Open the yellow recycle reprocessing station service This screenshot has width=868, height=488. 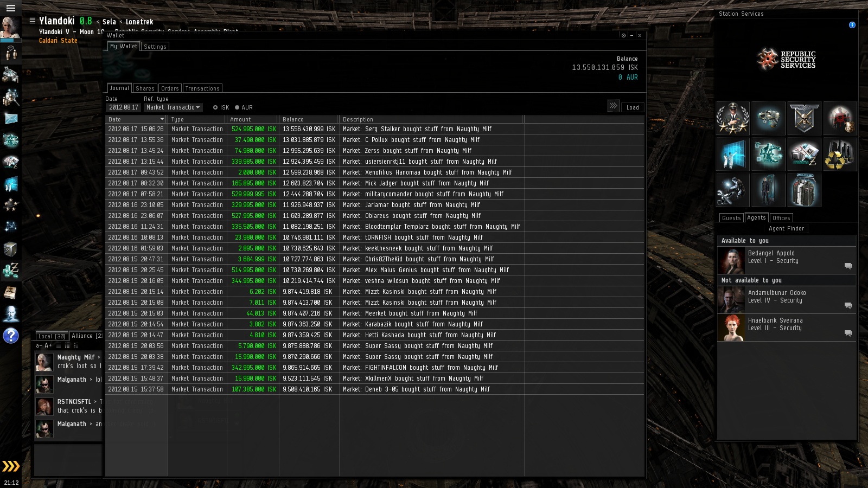[x=840, y=154]
